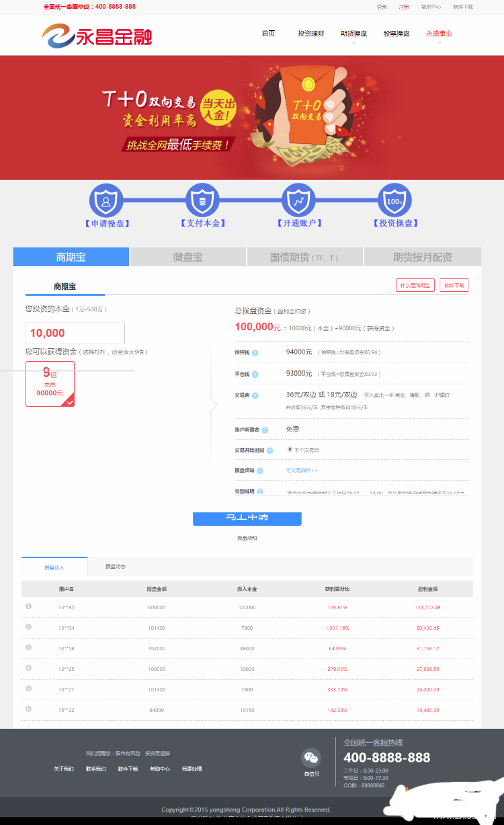
Task: Switch to the 微盘宝 product tab
Action: coord(188,257)
